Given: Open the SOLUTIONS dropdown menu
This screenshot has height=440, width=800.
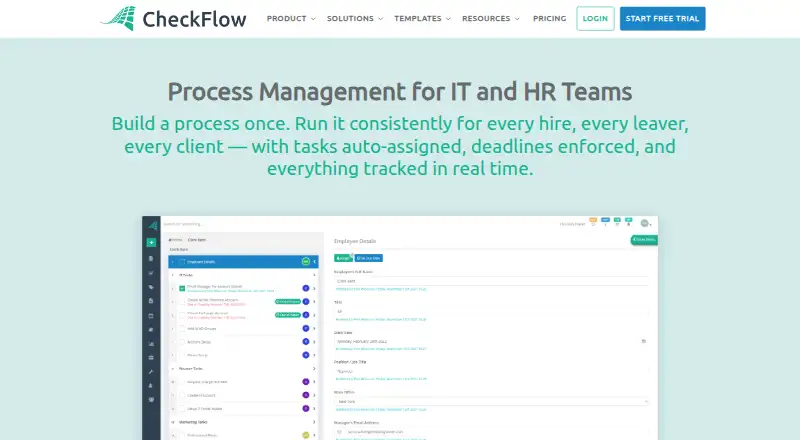Looking at the screenshot, I should pos(355,18).
